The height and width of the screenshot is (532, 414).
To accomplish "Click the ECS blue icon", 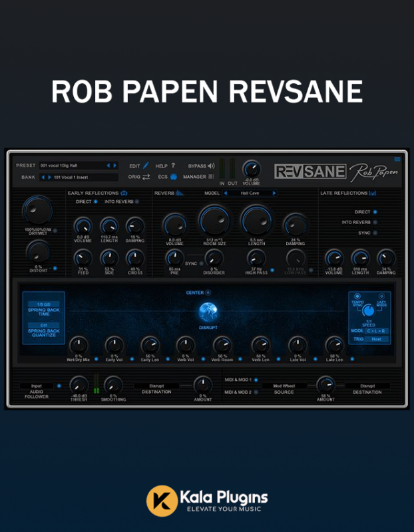I will click(174, 177).
